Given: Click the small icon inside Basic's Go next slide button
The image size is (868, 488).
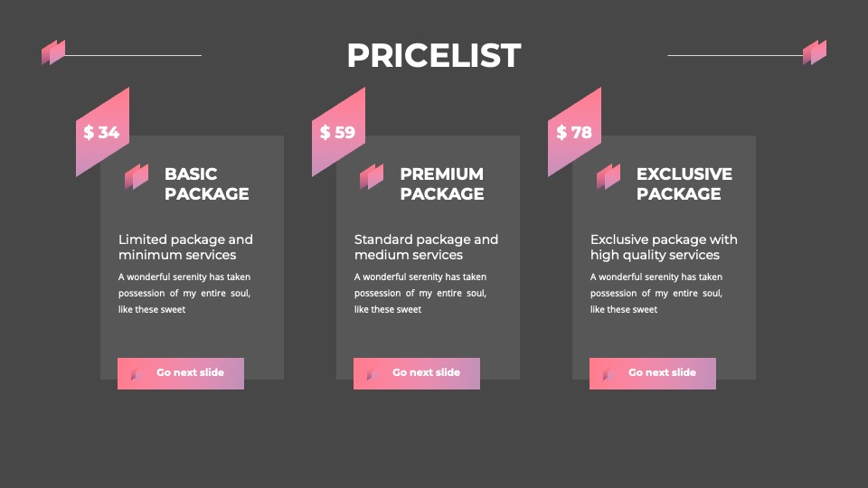Looking at the screenshot, I should 137,374.
